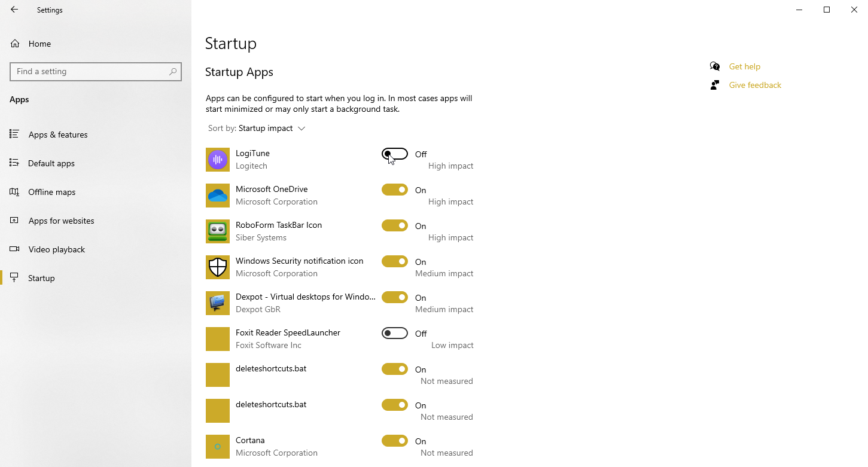This screenshot has width=868, height=467.
Task: Click the LogiTune app icon
Action: [x=218, y=160]
